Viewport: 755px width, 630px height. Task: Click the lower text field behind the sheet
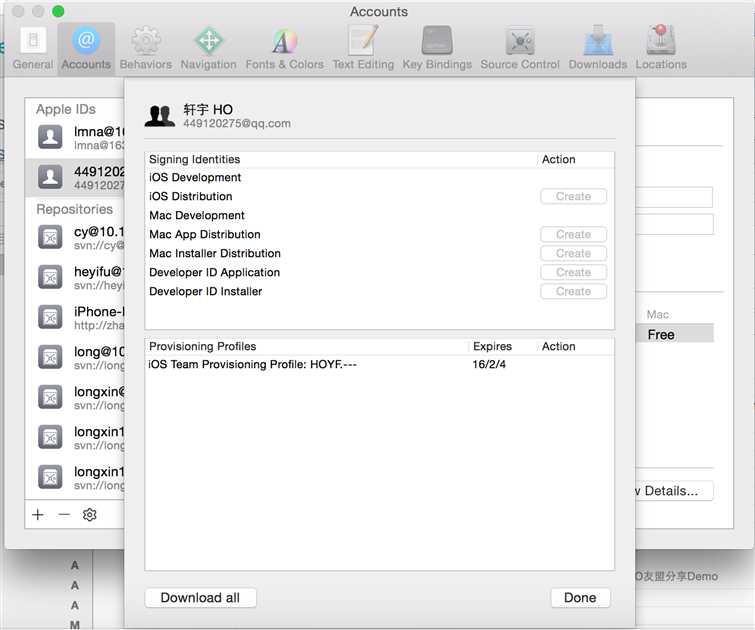click(x=674, y=225)
